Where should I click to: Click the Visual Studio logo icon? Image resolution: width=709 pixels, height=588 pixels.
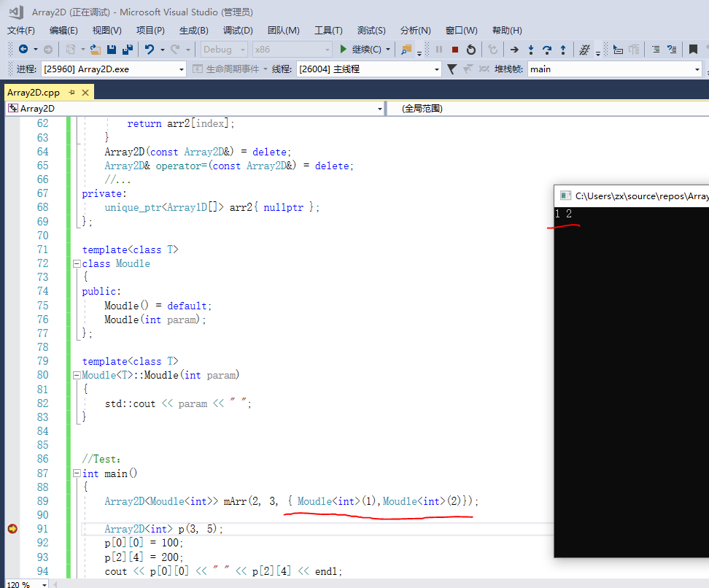click(x=16, y=12)
